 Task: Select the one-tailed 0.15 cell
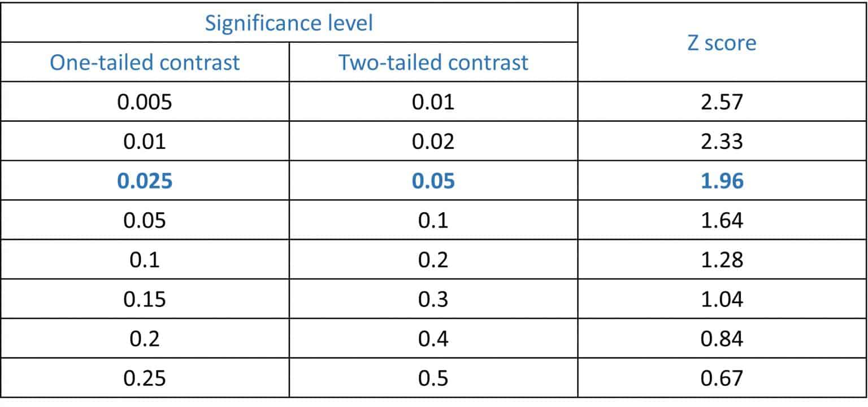[145, 299]
